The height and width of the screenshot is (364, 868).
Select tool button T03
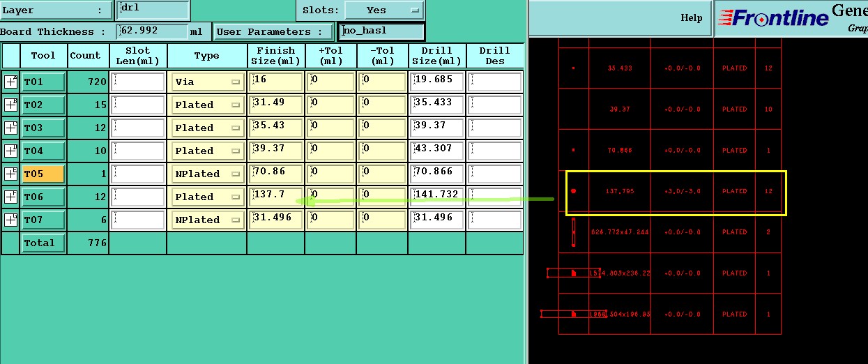43,128
